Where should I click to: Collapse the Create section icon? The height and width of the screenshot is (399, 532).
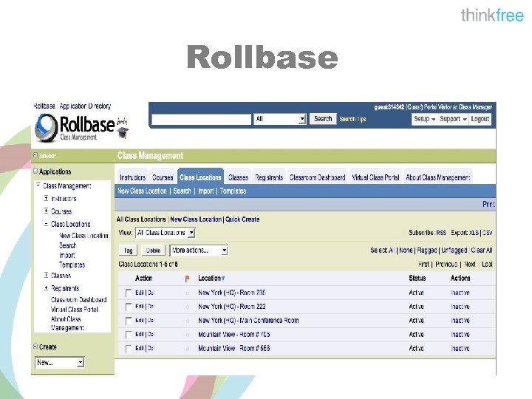click(35, 347)
